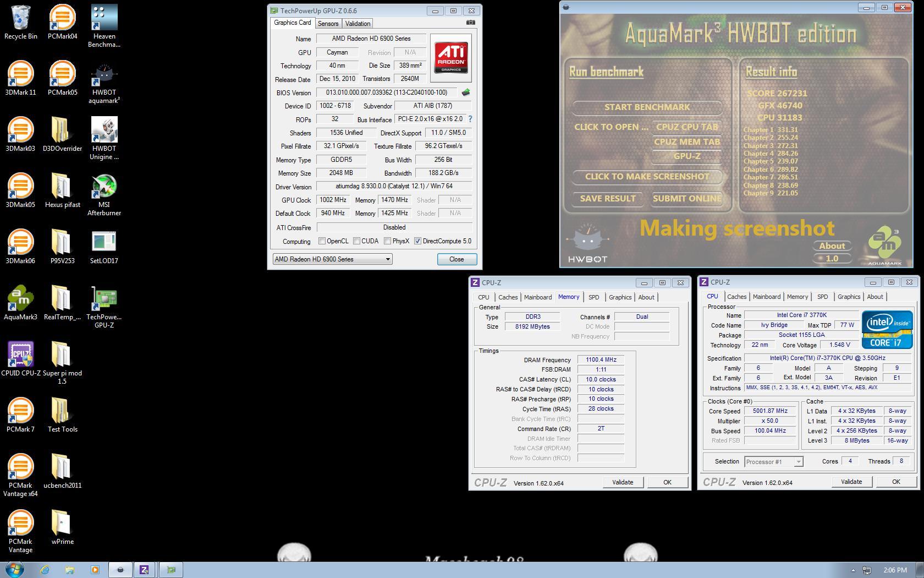The height and width of the screenshot is (578, 924).
Task: Open the P95V253 folder icon
Action: tap(62, 247)
